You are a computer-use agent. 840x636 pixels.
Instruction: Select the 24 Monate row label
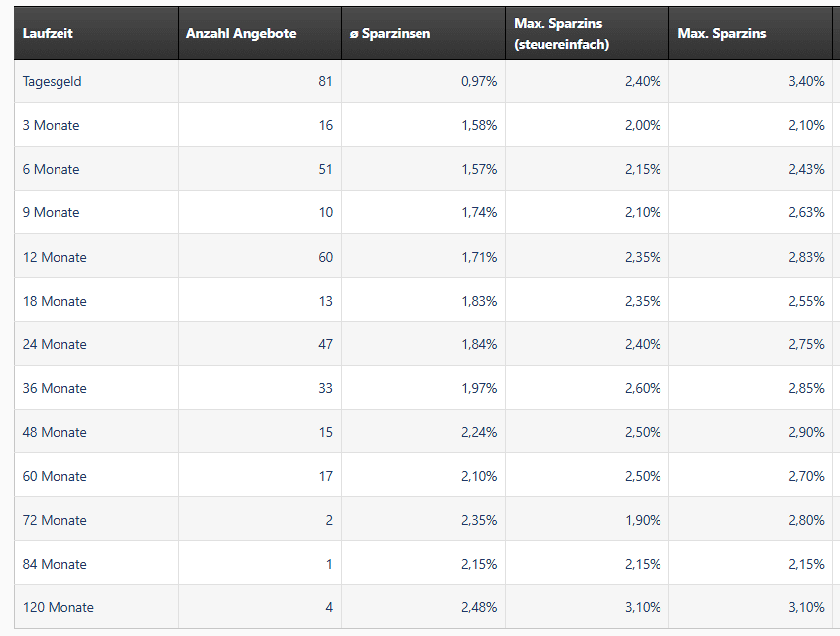[x=55, y=344]
